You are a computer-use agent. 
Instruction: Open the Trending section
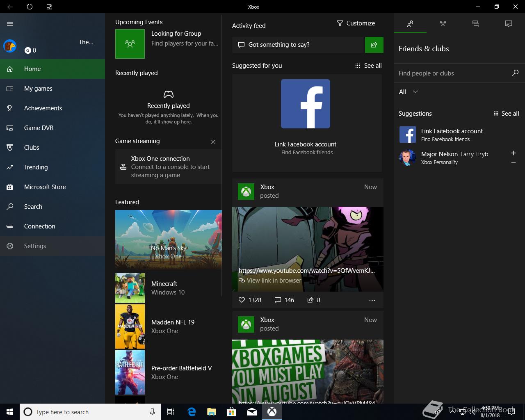[x=52, y=167]
